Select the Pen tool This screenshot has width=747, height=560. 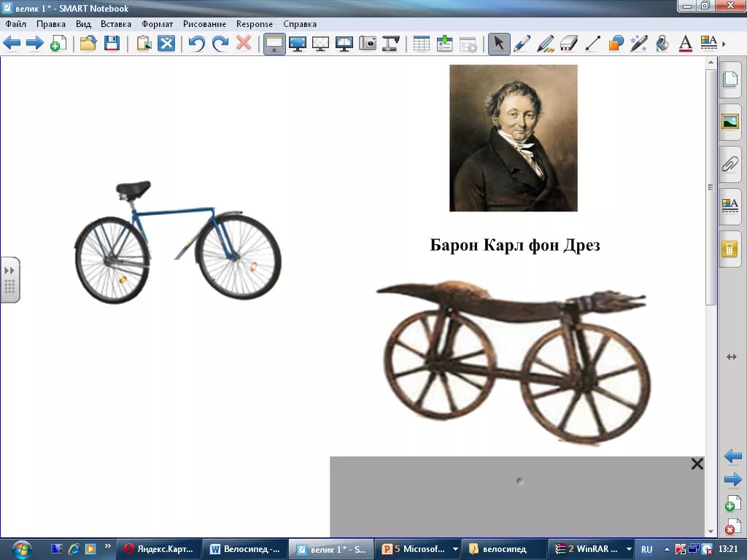tap(522, 44)
